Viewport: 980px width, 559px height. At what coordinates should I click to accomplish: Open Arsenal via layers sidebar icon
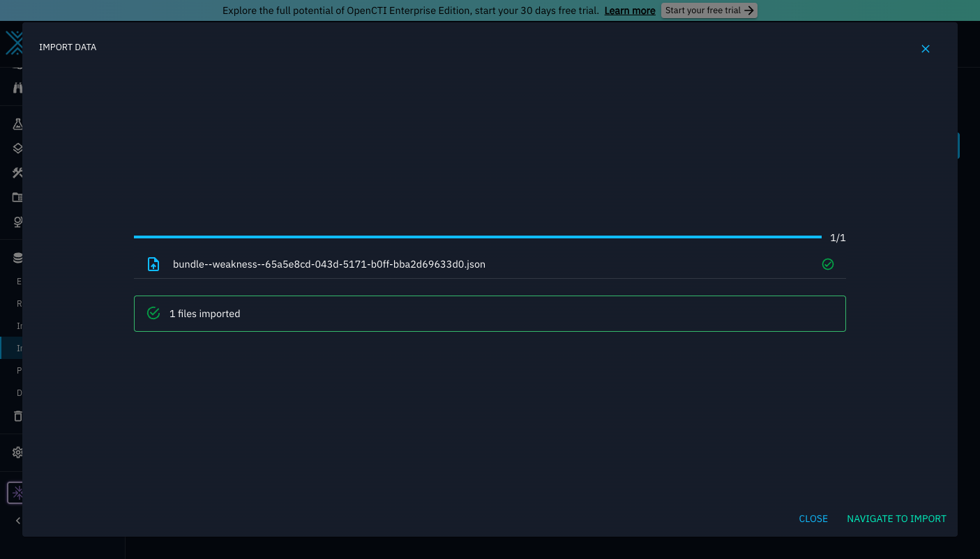point(17,148)
